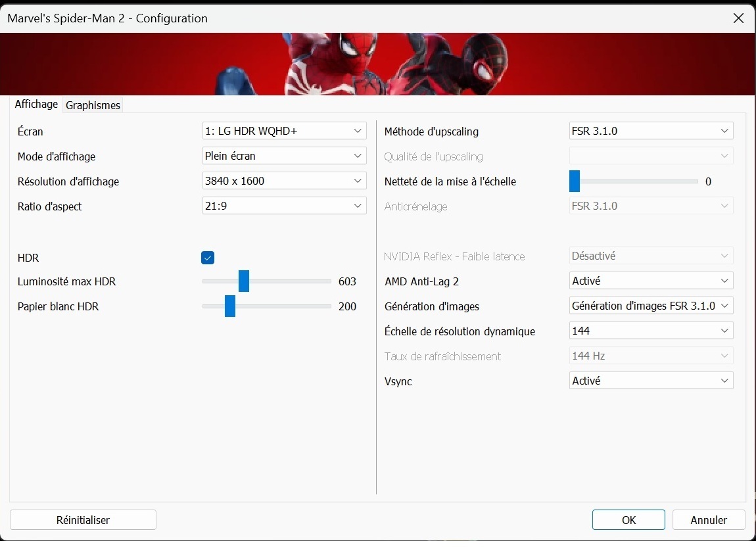Click the Papier blanc HDR label
The width and height of the screenshot is (756, 547).
coord(59,307)
